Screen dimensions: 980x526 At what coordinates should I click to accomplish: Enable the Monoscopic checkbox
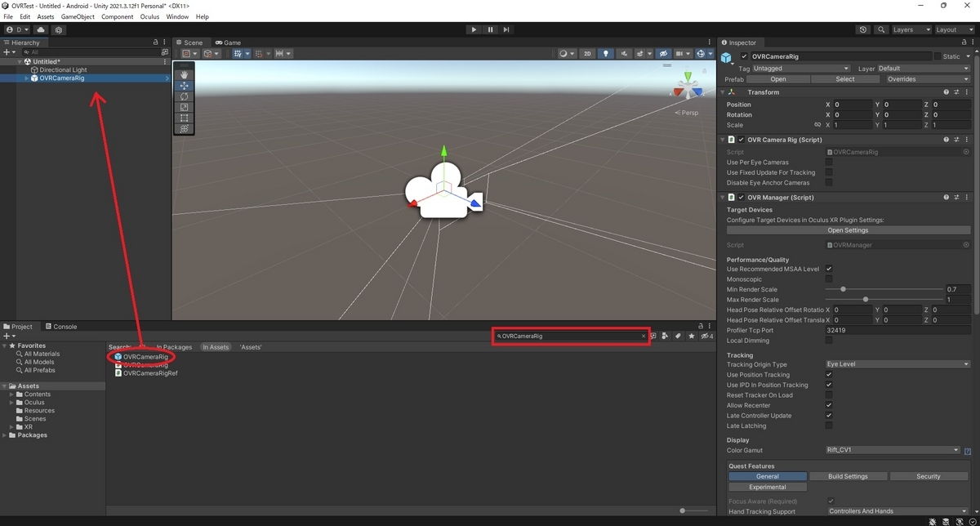pyautogui.click(x=829, y=279)
